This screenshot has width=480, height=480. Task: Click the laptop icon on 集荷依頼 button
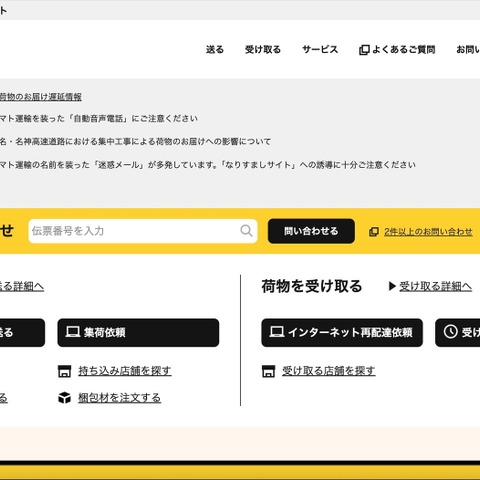tap(73, 332)
